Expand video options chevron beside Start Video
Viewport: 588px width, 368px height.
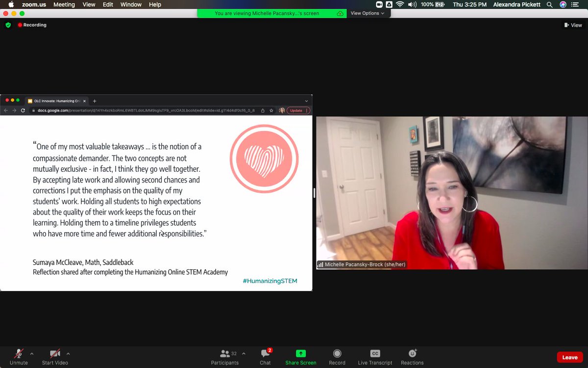68,353
